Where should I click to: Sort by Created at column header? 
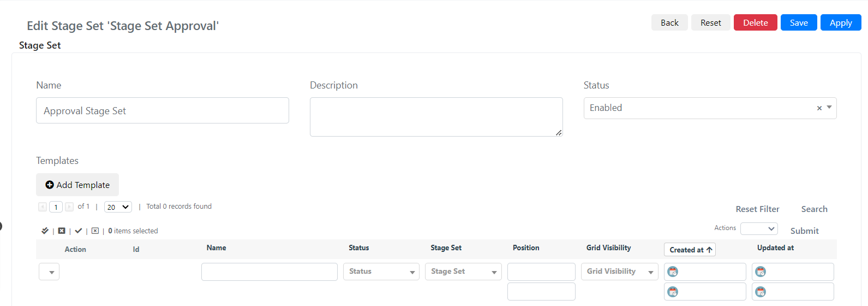click(x=690, y=250)
